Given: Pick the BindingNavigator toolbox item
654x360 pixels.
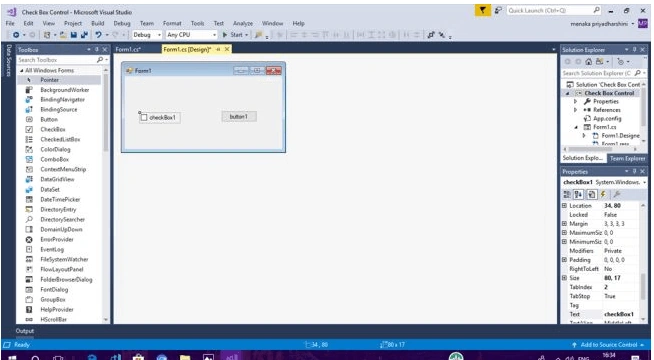Looking at the screenshot, I should 62,100.
